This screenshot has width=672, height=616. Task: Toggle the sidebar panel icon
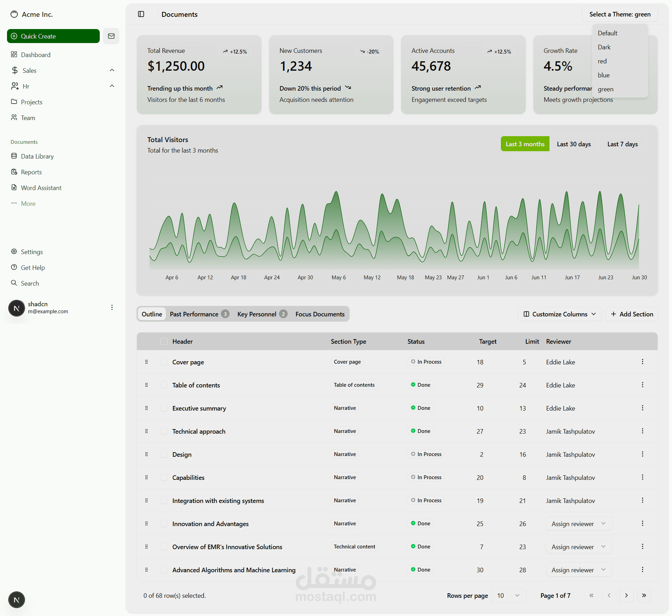(x=141, y=14)
